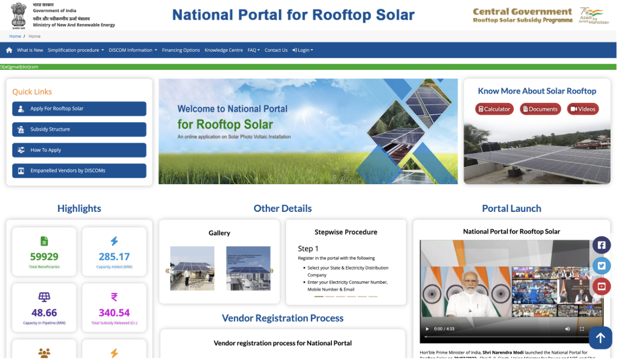The image size is (617, 364).
Task: Click the lightning icon above 285.17
Action: (114, 241)
